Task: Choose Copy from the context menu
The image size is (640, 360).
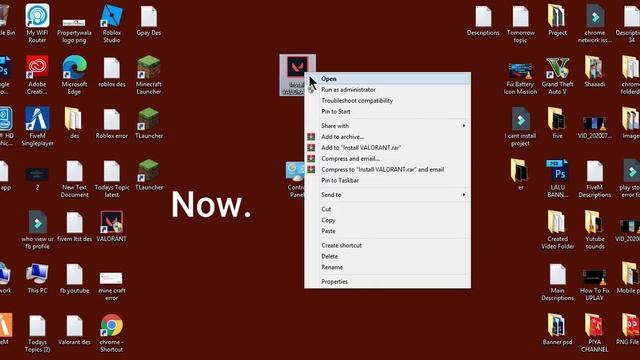Action: 387,220
